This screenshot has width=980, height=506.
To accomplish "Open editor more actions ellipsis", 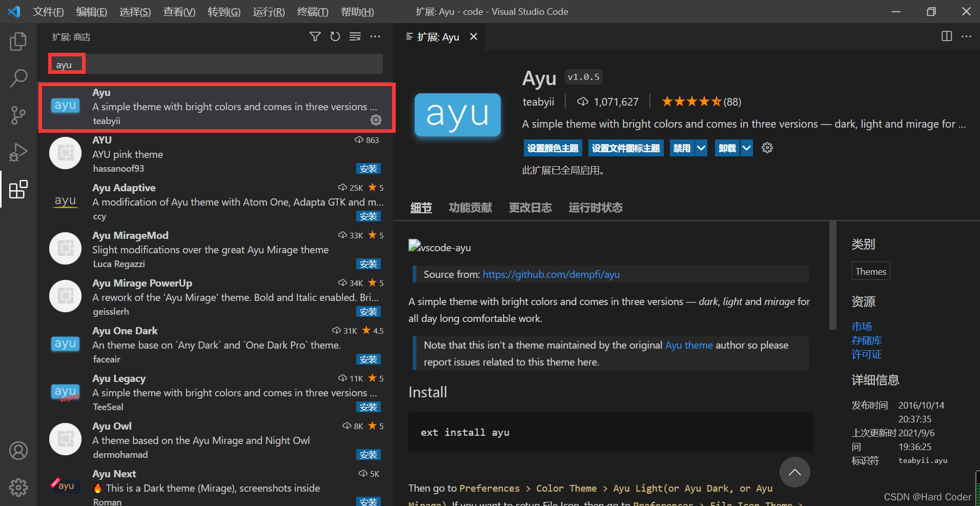I will 966,36.
